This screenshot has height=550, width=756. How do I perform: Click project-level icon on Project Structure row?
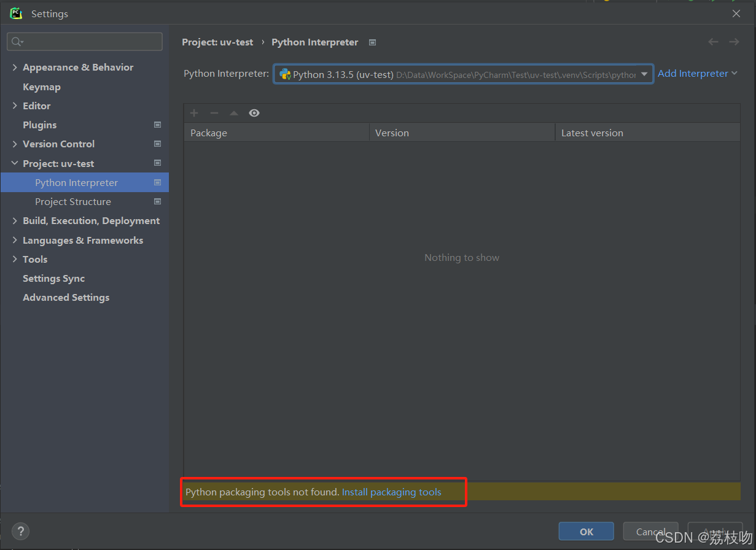click(157, 201)
